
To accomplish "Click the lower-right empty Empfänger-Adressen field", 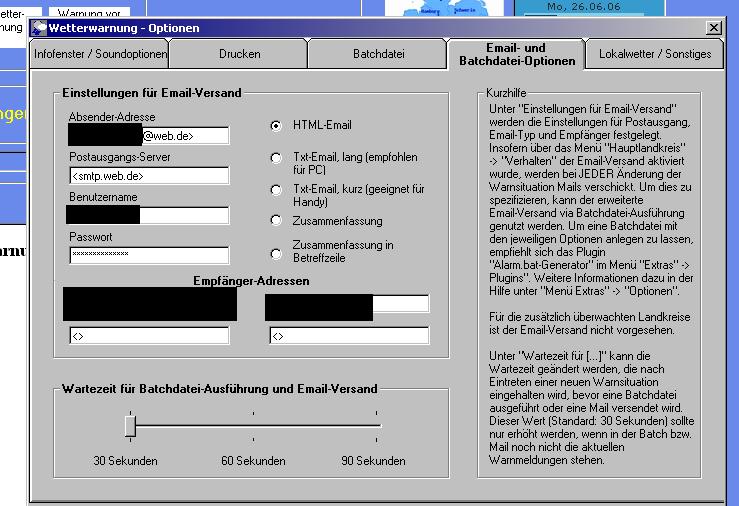I will click(348, 336).
